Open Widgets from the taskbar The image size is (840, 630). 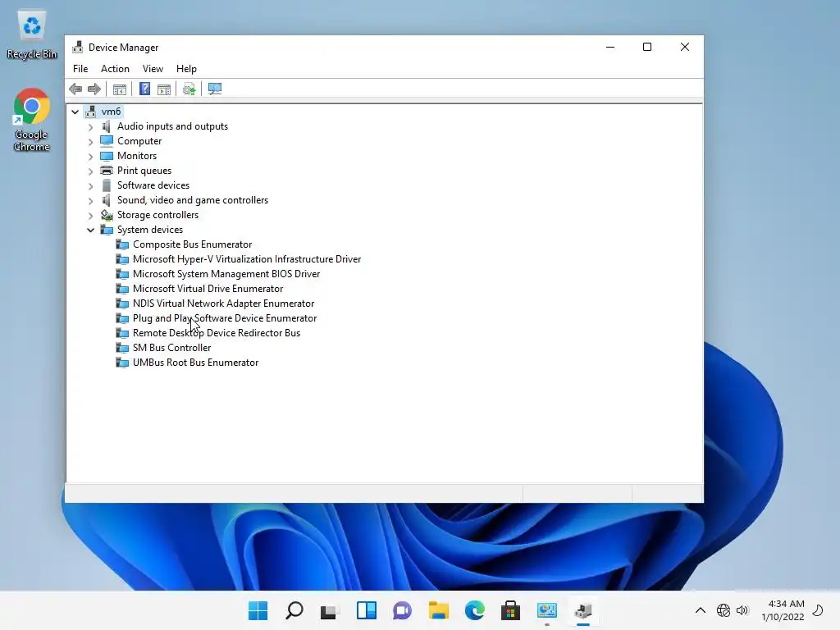click(367, 610)
